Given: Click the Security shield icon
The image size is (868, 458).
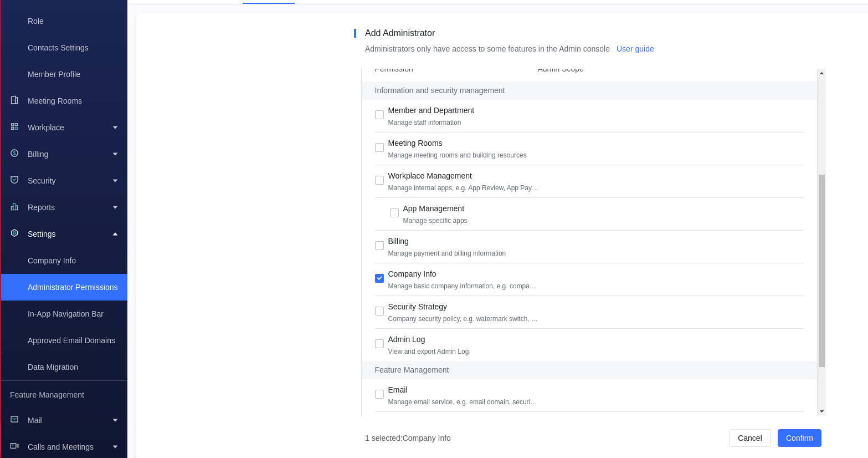Looking at the screenshot, I should point(14,180).
